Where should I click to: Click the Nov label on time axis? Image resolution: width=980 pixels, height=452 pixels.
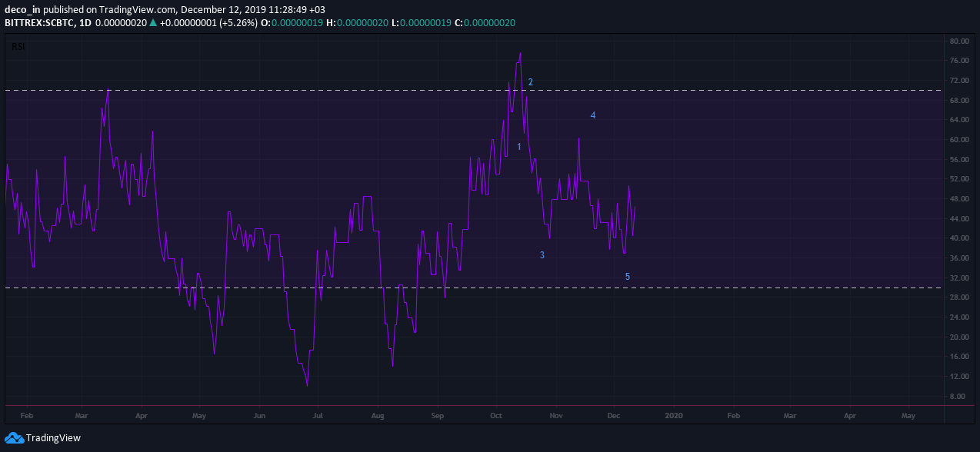pyautogui.click(x=556, y=415)
